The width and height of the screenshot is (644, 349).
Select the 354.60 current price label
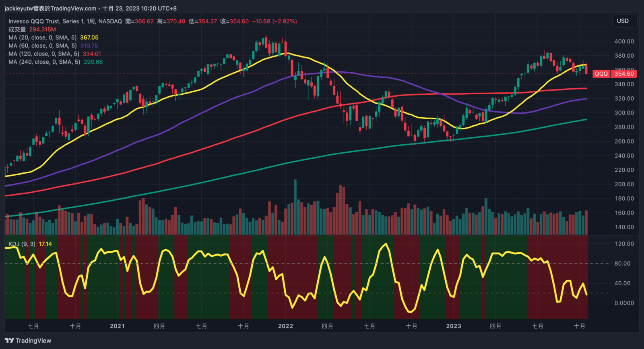click(624, 74)
